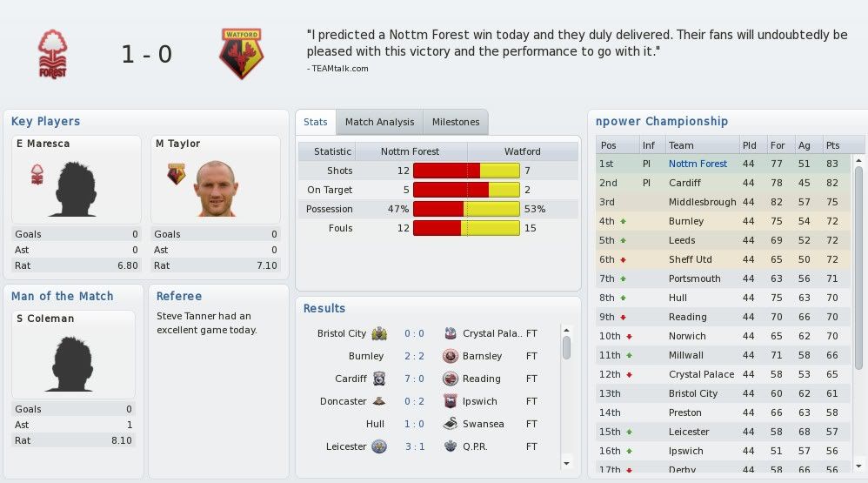The width and height of the screenshot is (868, 483).
Task: Click the Watford club badge in header
Action: coord(242,54)
